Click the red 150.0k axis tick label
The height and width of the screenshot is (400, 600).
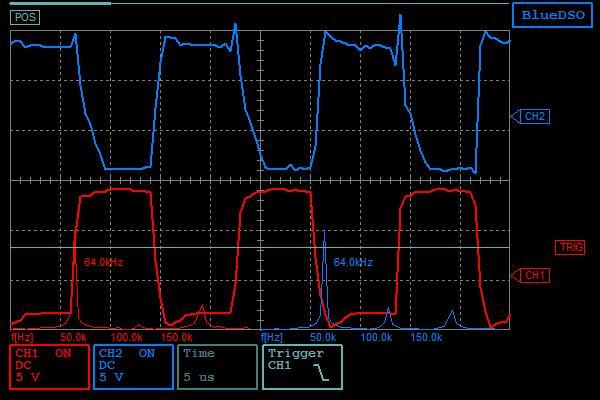pyautogui.click(x=176, y=337)
